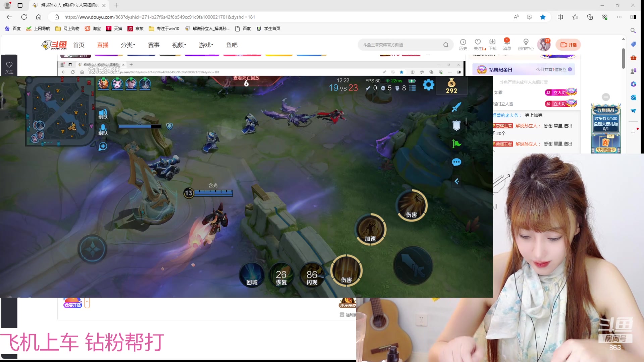Collapse the side panel arrow in game
644x362 pixels.
click(x=457, y=181)
